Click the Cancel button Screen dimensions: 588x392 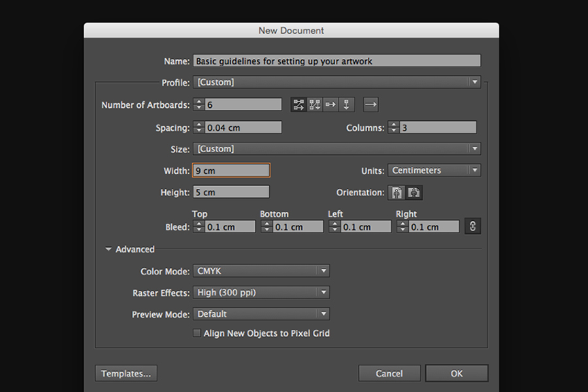[x=389, y=373]
